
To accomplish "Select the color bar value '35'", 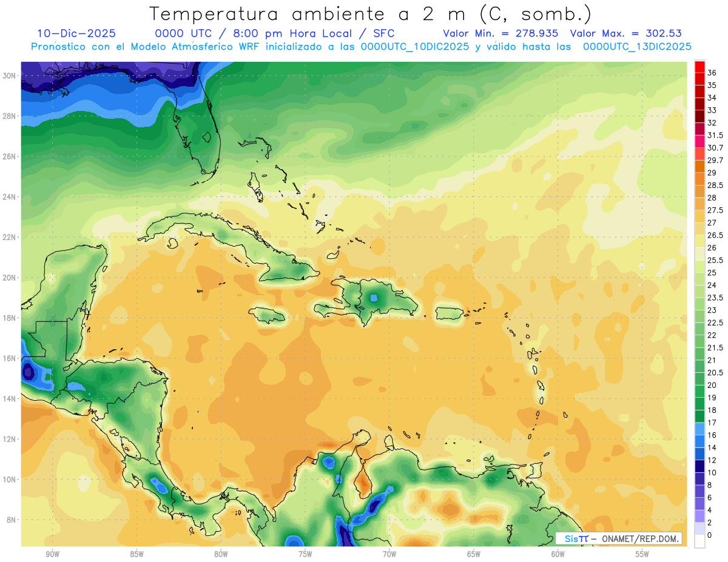I will click(712, 85).
